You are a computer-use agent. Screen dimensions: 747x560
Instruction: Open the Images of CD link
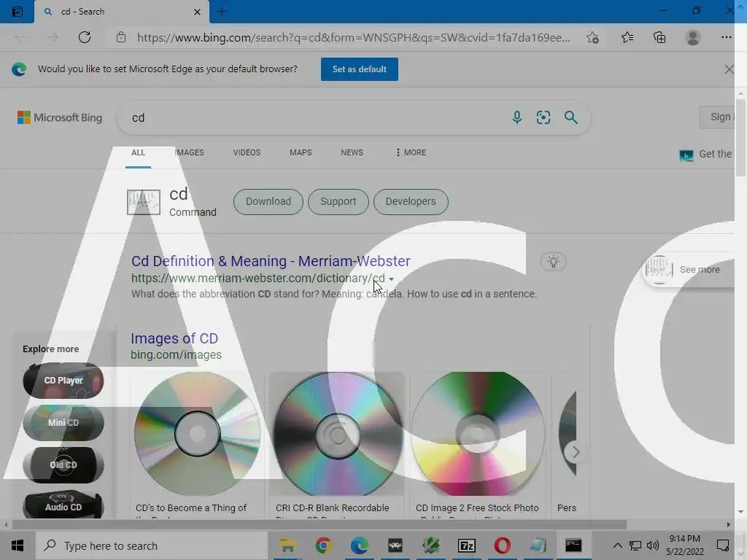174,338
